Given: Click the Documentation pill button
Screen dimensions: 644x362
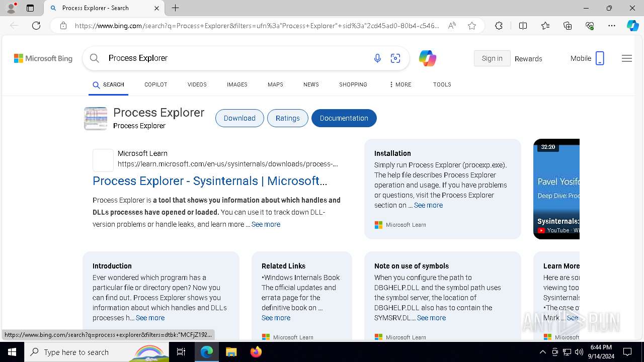Looking at the screenshot, I should click(x=344, y=118).
